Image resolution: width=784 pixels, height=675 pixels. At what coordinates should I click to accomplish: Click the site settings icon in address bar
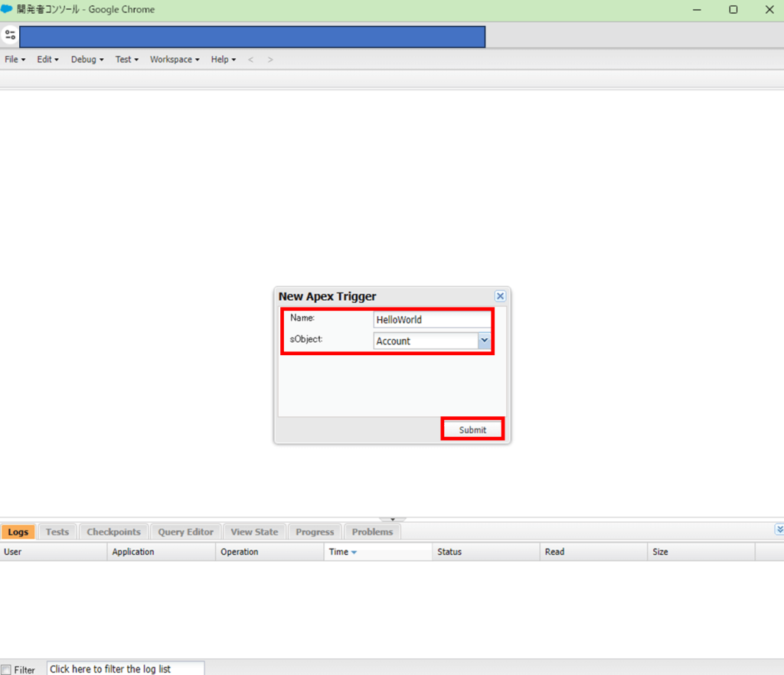pos(10,35)
